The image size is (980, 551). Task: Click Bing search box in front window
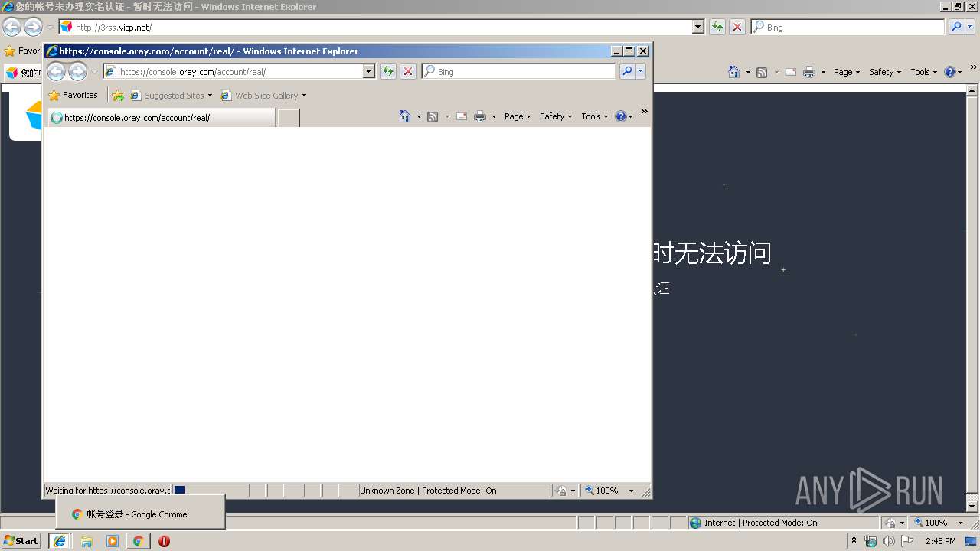pyautogui.click(x=518, y=71)
